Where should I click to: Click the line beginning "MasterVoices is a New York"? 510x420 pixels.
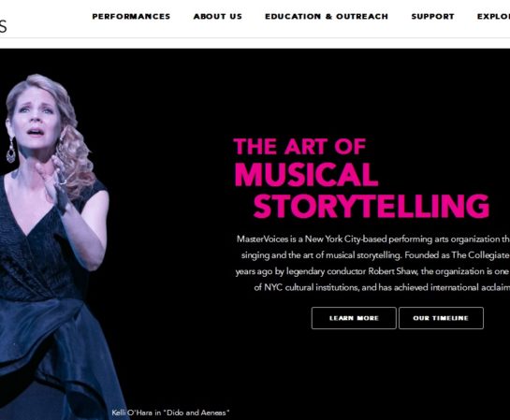[373, 239]
